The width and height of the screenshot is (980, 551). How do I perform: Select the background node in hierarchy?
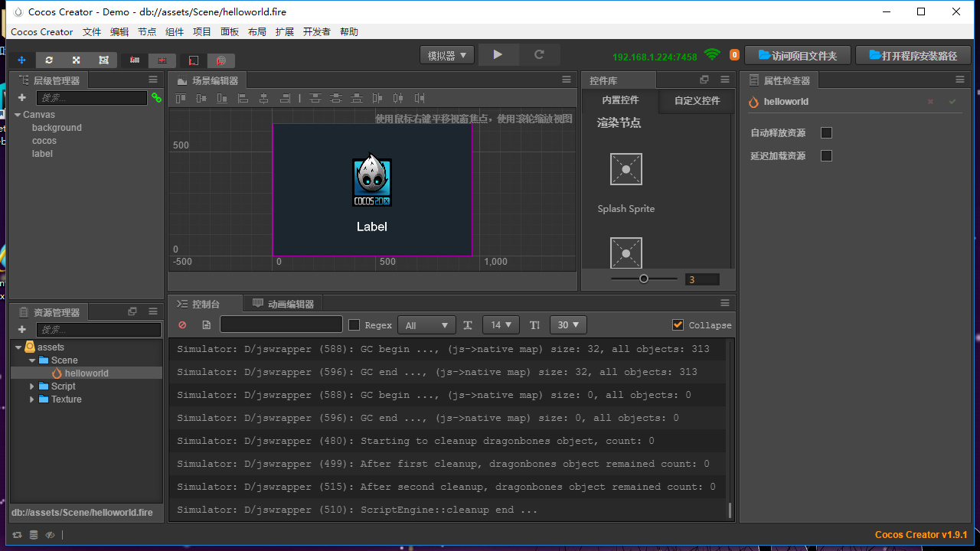(57, 128)
